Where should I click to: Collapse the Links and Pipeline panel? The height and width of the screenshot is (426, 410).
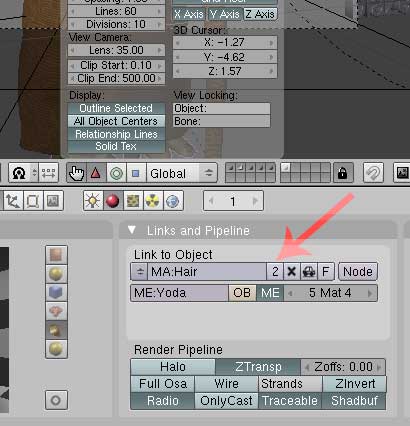pos(132,230)
